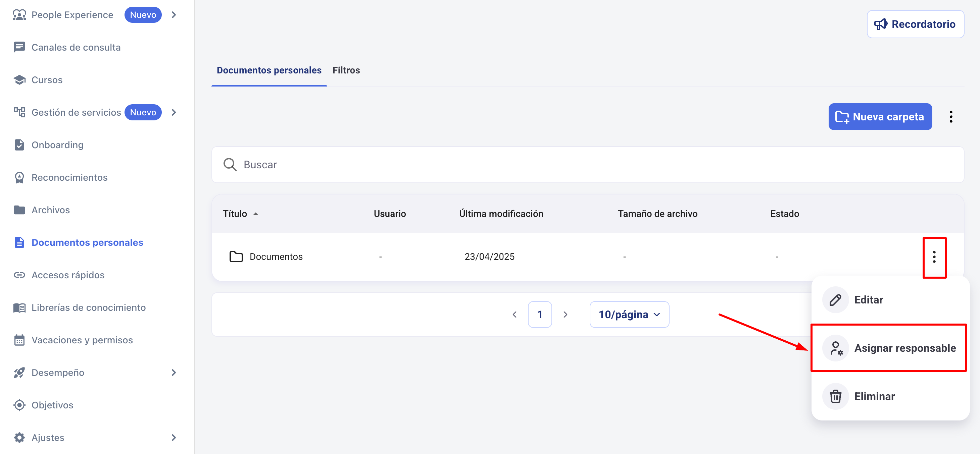Select the Accesos rápidos link icon

[19, 275]
